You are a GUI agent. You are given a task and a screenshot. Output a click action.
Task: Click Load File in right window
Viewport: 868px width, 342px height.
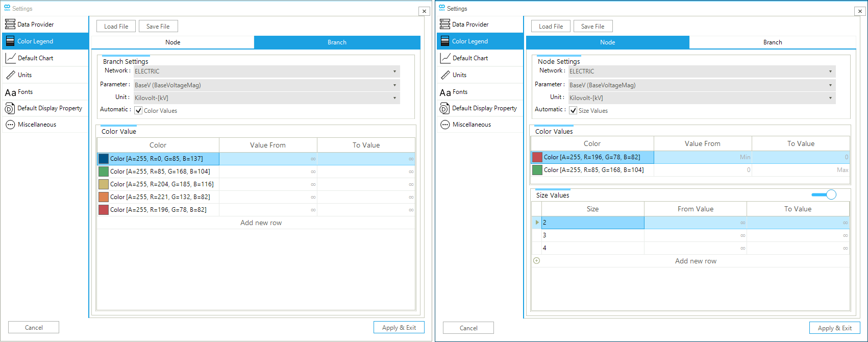551,27
